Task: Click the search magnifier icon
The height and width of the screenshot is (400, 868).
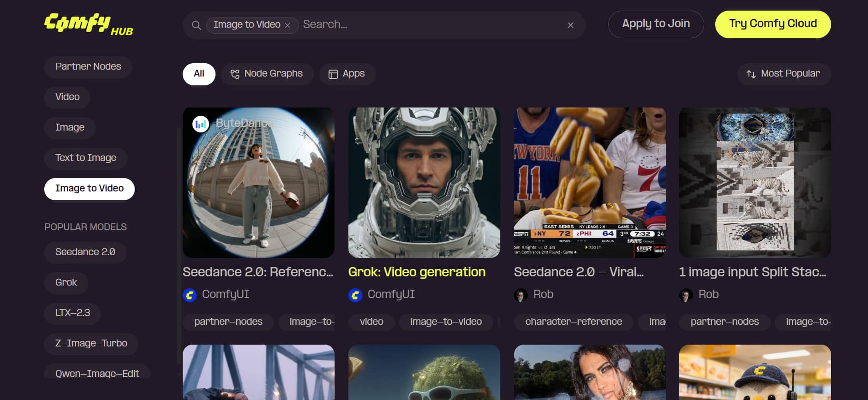Action: click(x=196, y=25)
